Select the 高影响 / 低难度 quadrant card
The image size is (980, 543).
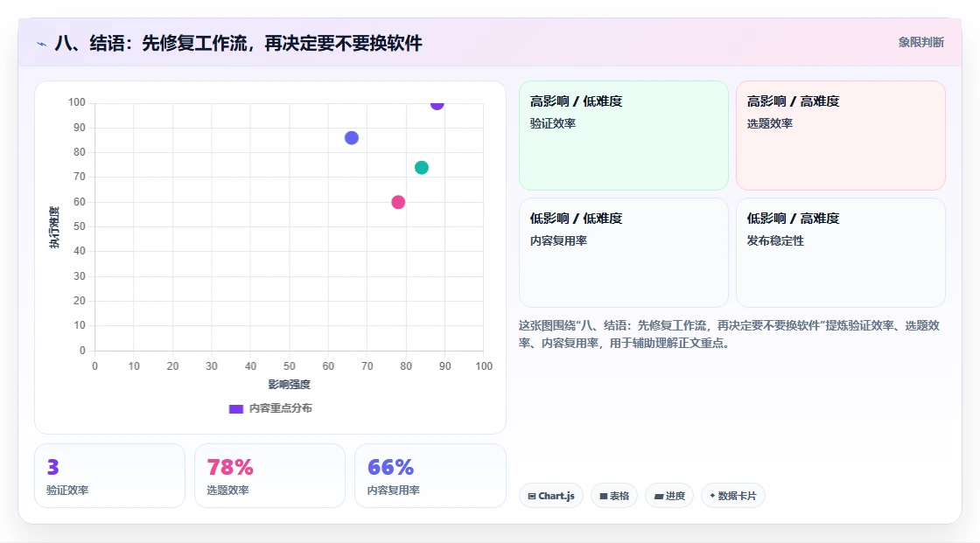click(624, 136)
